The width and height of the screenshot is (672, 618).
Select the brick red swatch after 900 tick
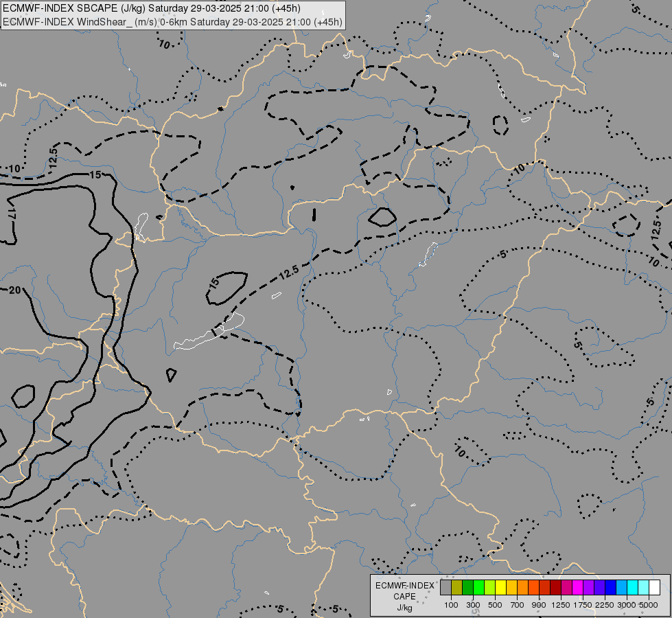[x=545, y=587]
